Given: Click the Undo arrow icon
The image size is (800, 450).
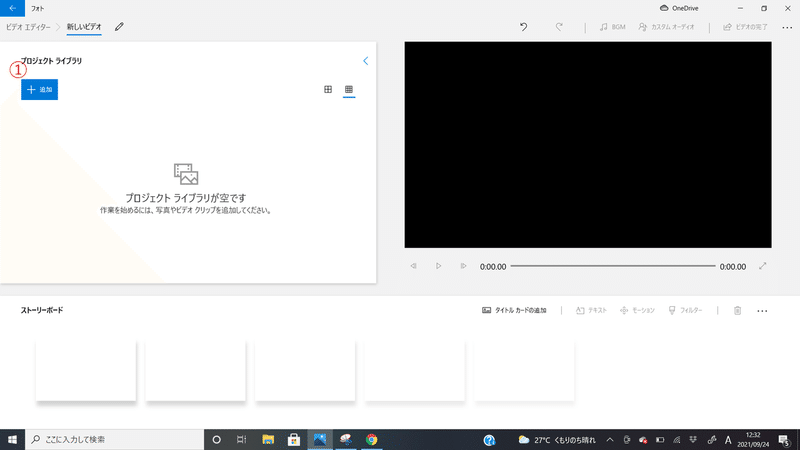Looking at the screenshot, I should [523, 27].
